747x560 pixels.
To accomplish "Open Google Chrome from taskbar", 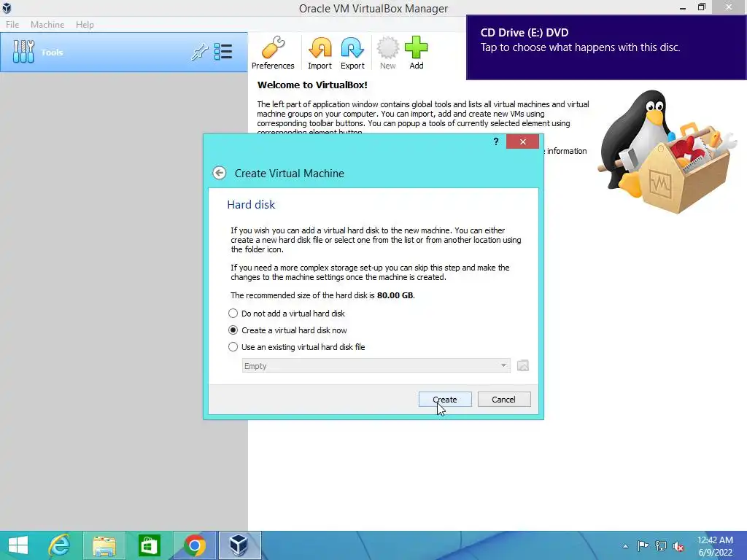I will coord(194,545).
